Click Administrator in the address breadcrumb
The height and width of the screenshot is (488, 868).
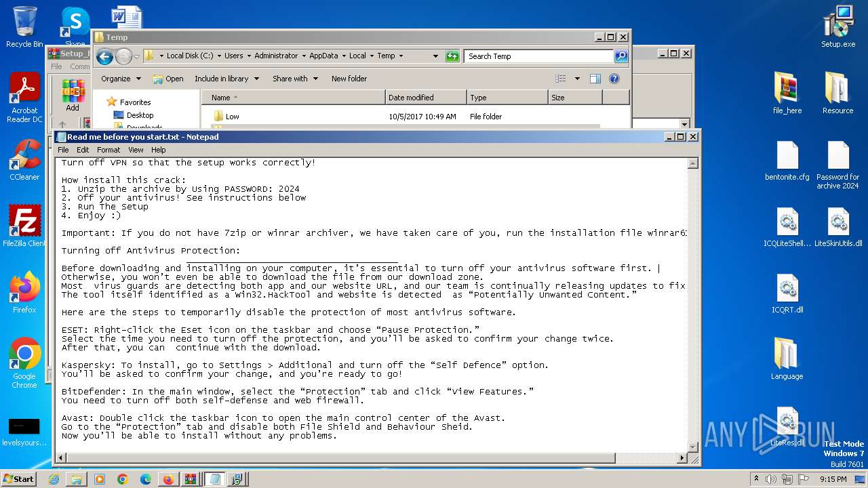[x=276, y=56]
